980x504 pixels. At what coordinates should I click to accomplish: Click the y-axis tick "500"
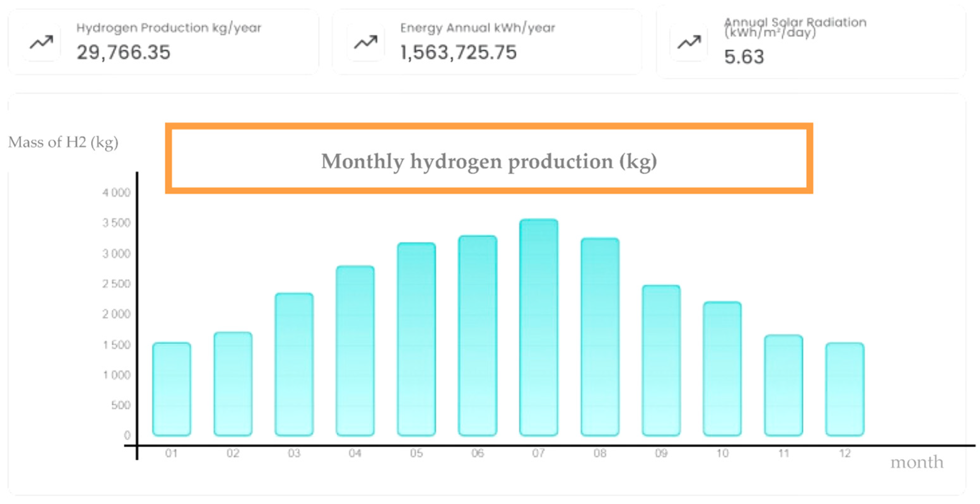point(121,405)
